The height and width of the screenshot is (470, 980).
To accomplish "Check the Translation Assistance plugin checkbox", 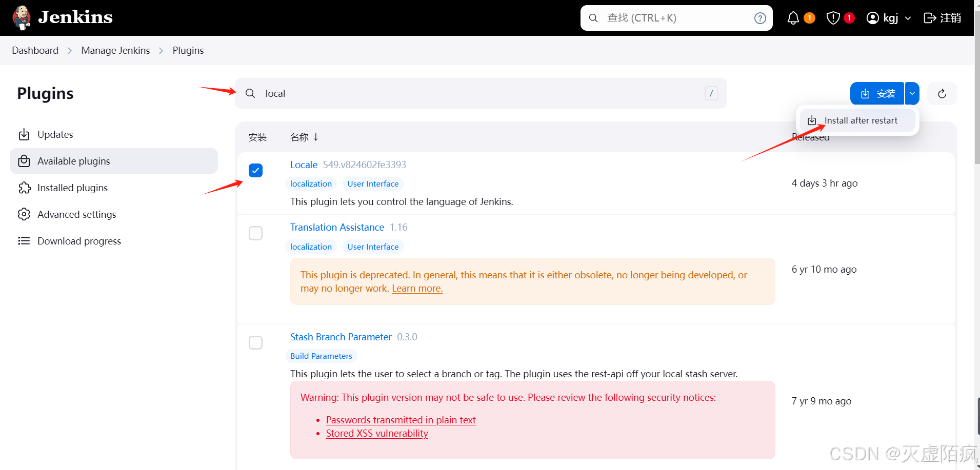I will (x=255, y=233).
